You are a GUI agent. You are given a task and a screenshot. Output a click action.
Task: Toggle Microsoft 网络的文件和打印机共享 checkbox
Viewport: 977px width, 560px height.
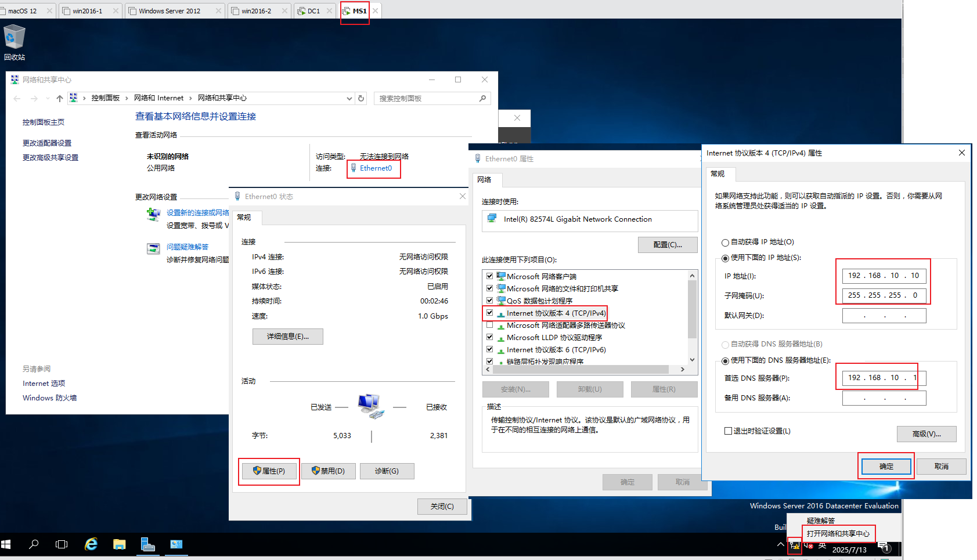pyautogui.click(x=490, y=288)
